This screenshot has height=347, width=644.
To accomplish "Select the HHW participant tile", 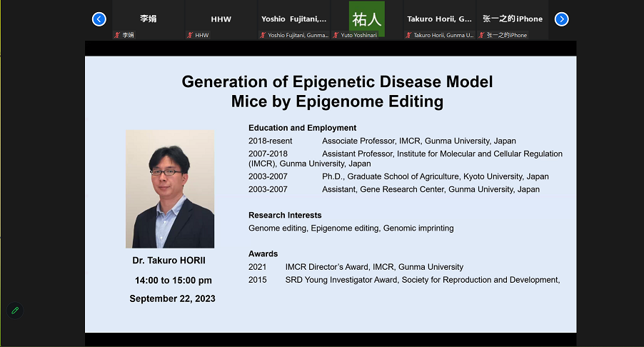I will (x=221, y=20).
